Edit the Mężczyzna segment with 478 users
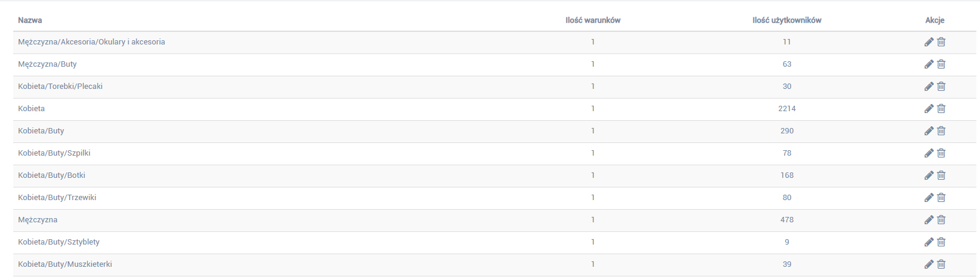Image resolution: width=980 pixels, height=277 pixels. click(929, 220)
